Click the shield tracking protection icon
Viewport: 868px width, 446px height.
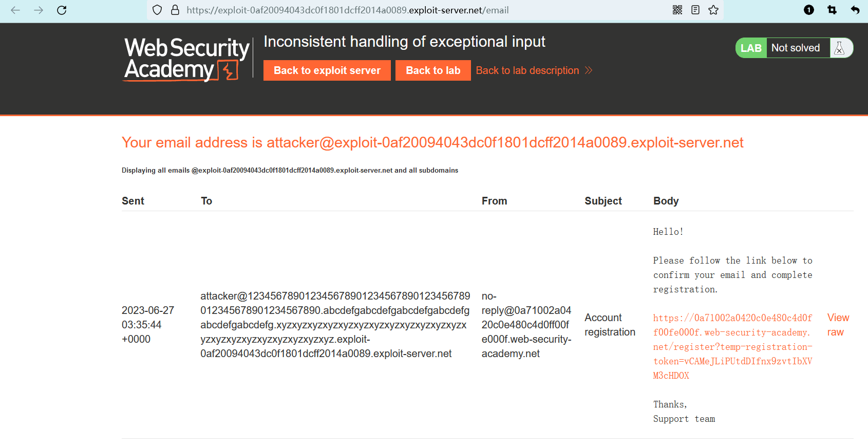[x=158, y=10]
